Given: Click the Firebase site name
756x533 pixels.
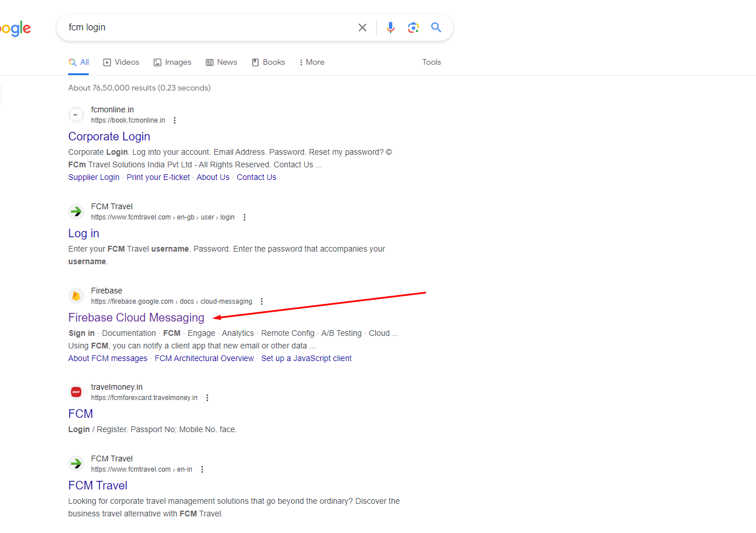Looking at the screenshot, I should click(107, 291).
